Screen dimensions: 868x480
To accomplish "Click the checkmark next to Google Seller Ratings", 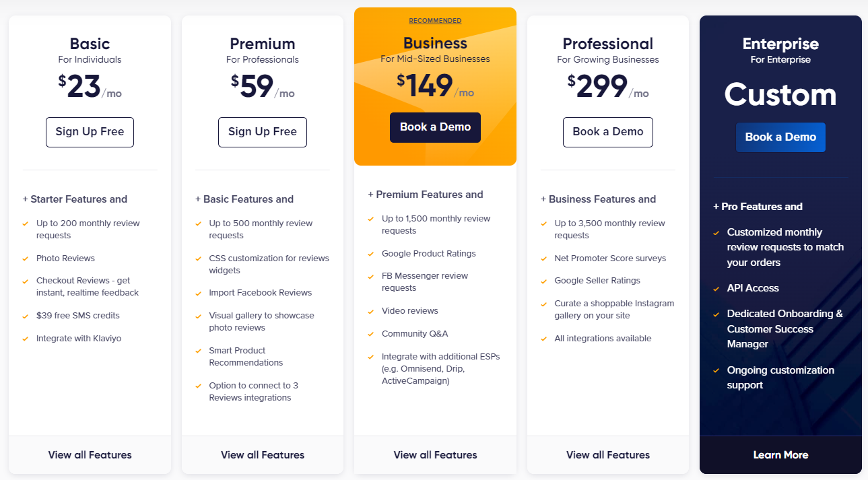I will (x=544, y=281).
